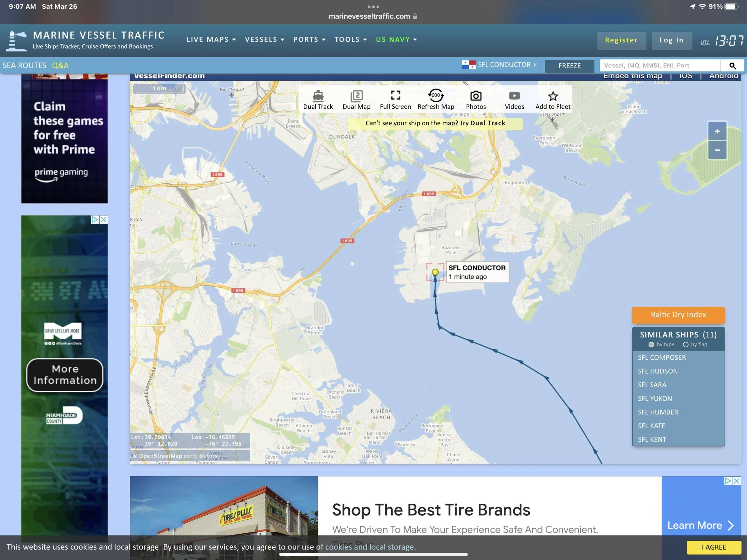Image resolution: width=747 pixels, height=560 pixels.
Task: Add ship to fleet with star icon
Action: click(x=553, y=96)
